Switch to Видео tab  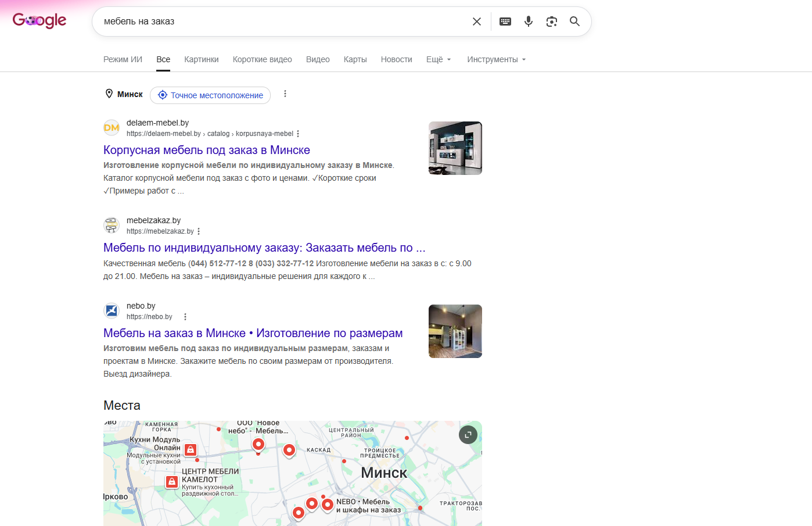click(x=318, y=59)
